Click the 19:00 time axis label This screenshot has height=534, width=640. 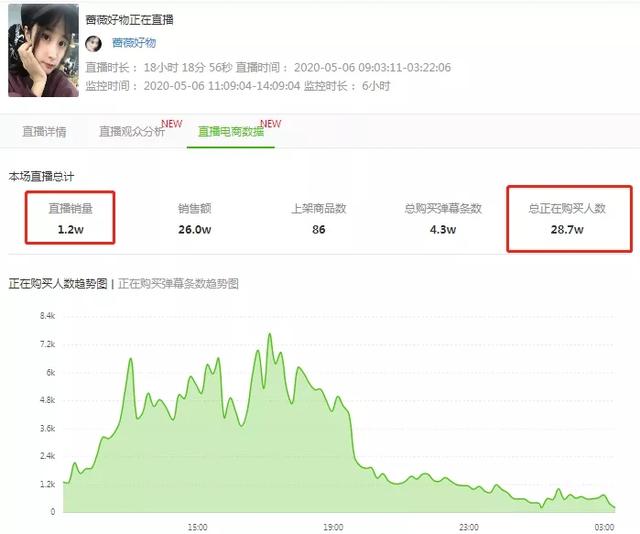point(333,527)
